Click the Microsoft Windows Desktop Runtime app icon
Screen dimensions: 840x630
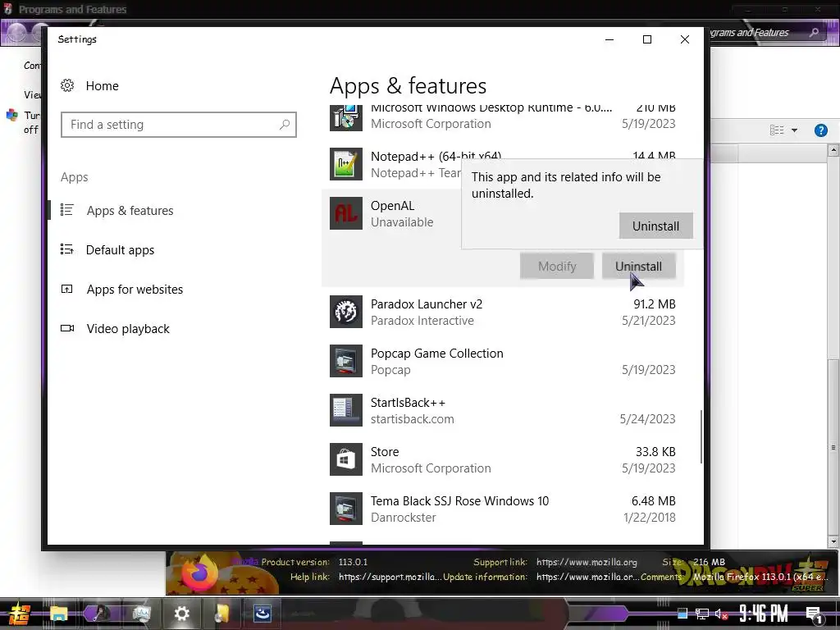[x=345, y=116]
